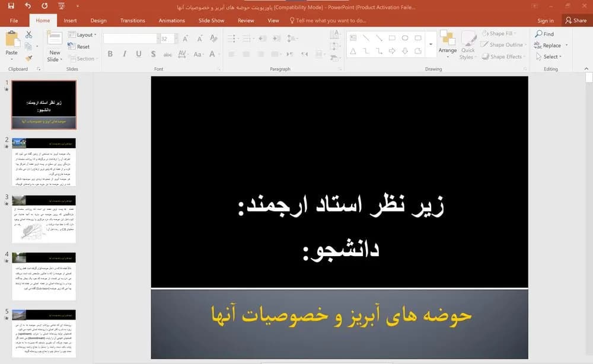Open Shape Effects menu
This screenshot has width=593, height=364.
[503, 56]
